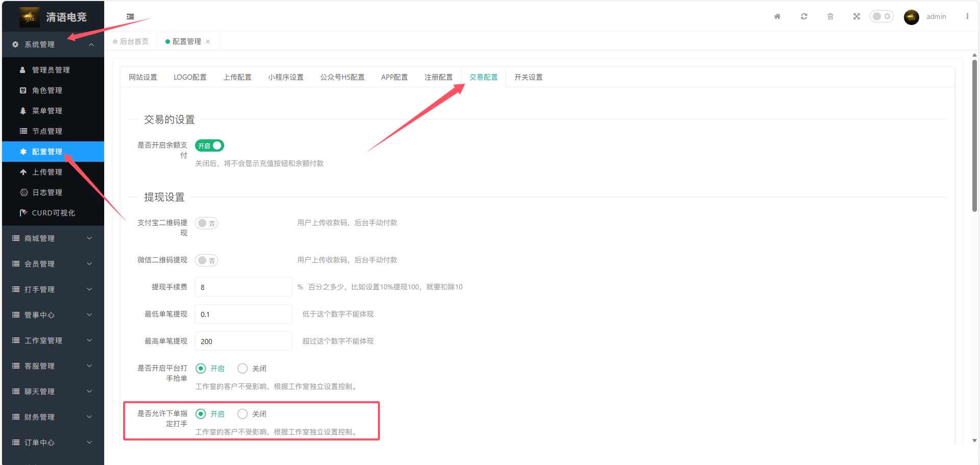
Task: Open 日志管理 in the sidebar
Action: tap(47, 192)
